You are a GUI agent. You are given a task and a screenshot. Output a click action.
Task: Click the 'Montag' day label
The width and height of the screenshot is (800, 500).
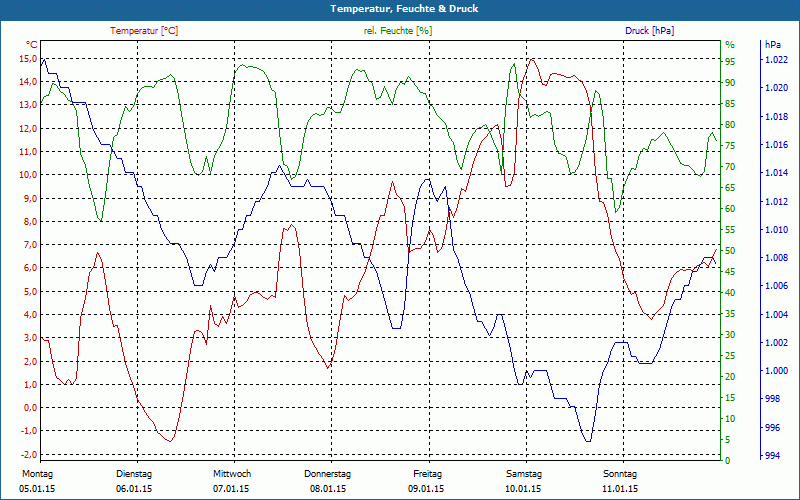coord(37,474)
